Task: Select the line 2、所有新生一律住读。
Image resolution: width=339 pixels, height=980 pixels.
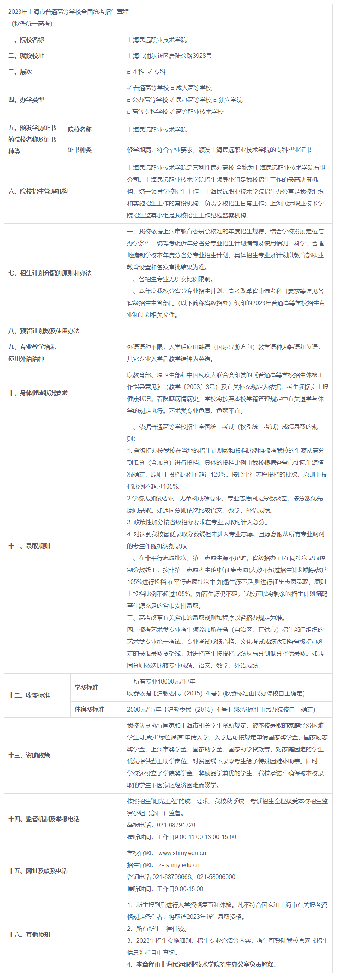Action: (x=159, y=929)
